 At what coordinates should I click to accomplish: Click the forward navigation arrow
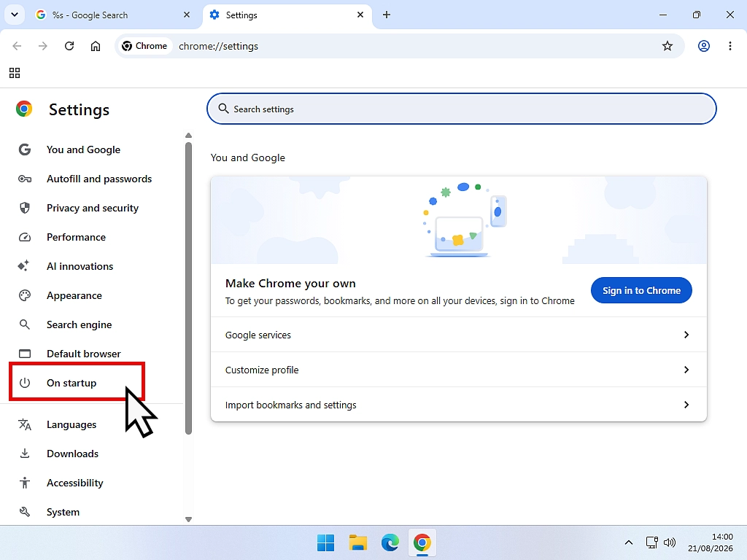[43, 46]
